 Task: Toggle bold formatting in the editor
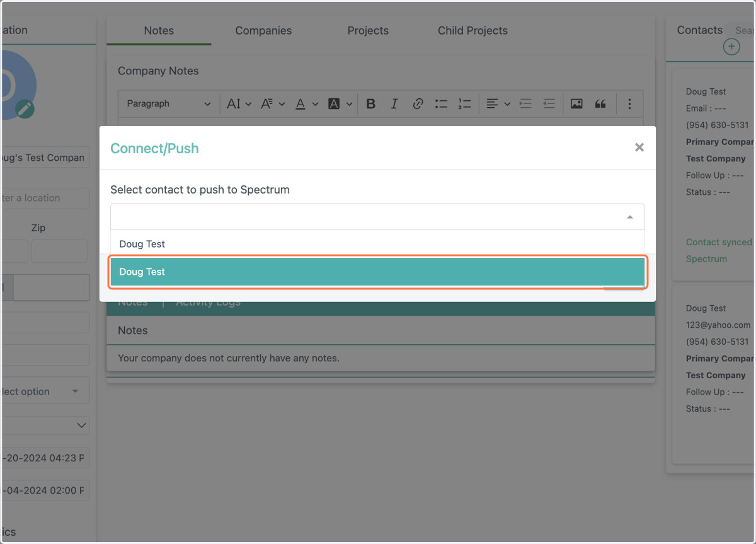370,104
